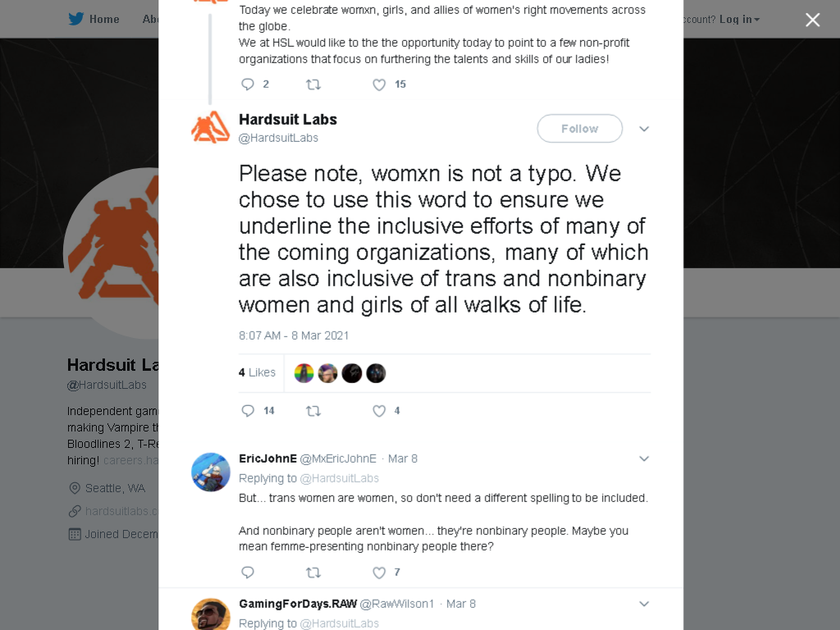
Task: Open the Log in dropdown
Action: click(739, 20)
